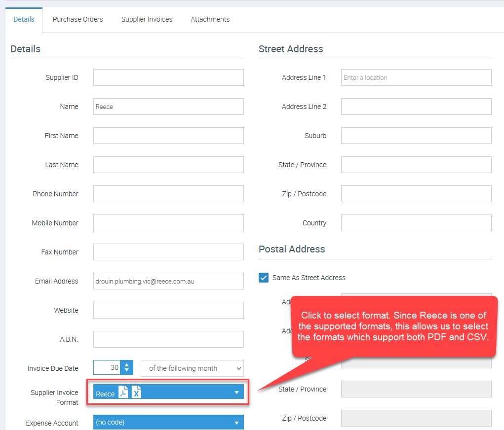The image size is (504, 430).
Task: Click the Email Address field
Action: [x=168, y=281]
